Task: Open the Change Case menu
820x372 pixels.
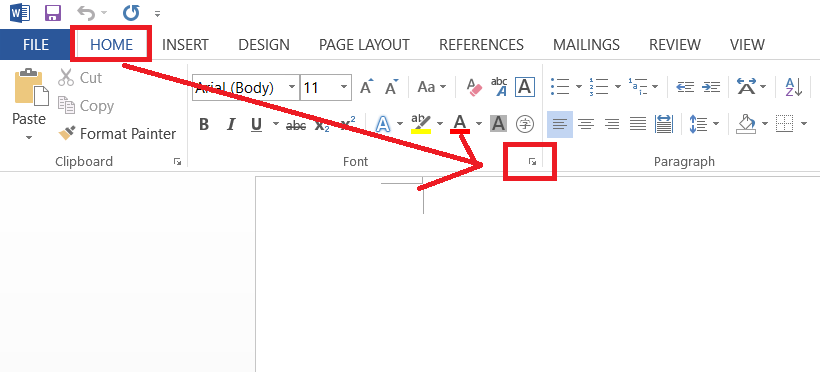Action: coord(431,87)
